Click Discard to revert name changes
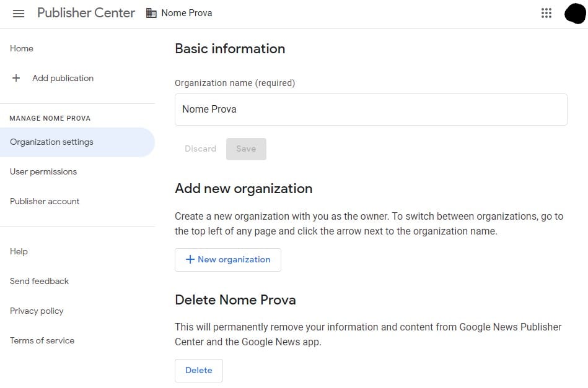Image resolution: width=588 pixels, height=388 pixels. [200, 149]
